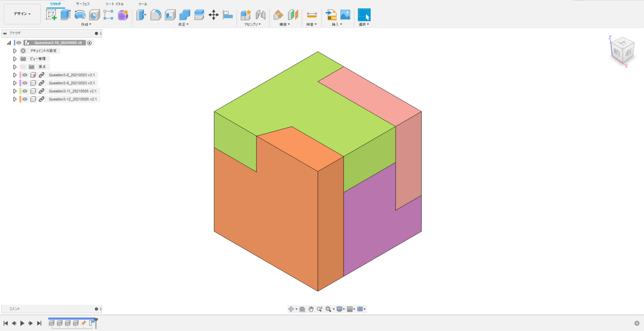644x331 pixels.
Task: Open the timeline settings gear
Action: [x=637, y=323]
